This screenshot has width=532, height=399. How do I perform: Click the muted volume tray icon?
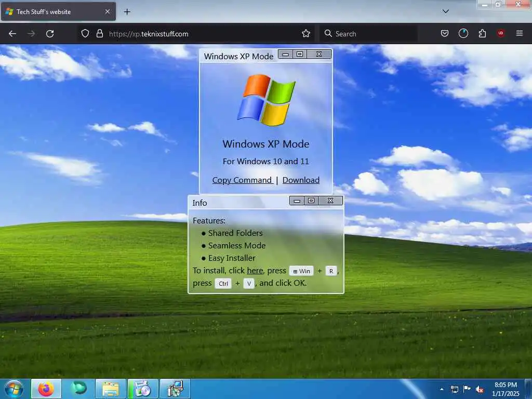[480, 390]
